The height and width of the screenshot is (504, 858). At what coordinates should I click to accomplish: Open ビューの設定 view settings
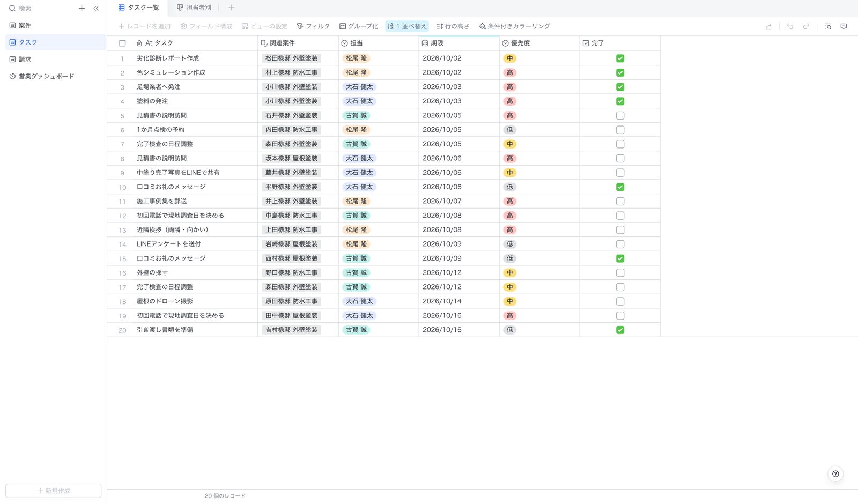pyautogui.click(x=264, y=26)
